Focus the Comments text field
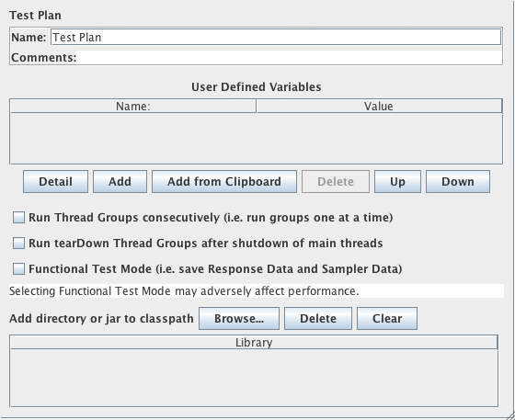 tap(289, 57)
